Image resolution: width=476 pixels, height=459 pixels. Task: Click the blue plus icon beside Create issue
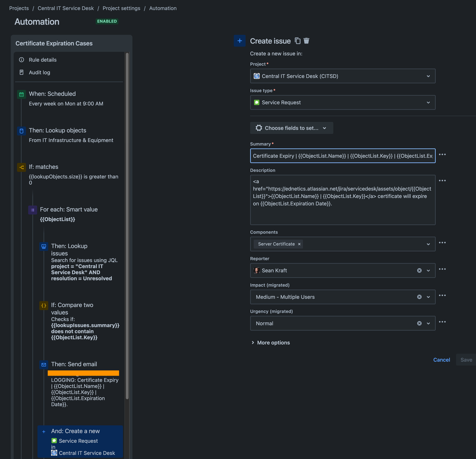(240, 40)
